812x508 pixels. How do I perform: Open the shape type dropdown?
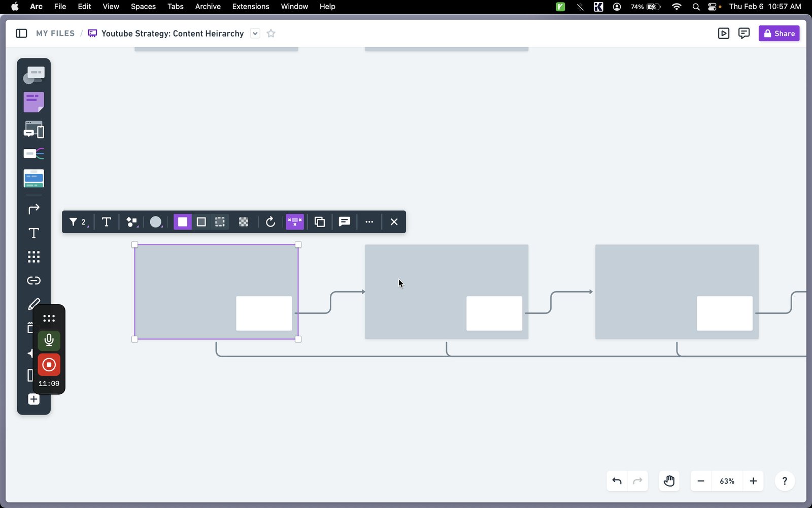click(x=132, y=222)
